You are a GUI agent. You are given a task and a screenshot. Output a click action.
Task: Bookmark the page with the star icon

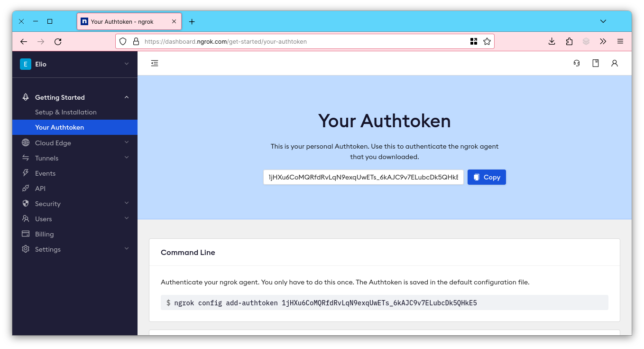point(487,41)
